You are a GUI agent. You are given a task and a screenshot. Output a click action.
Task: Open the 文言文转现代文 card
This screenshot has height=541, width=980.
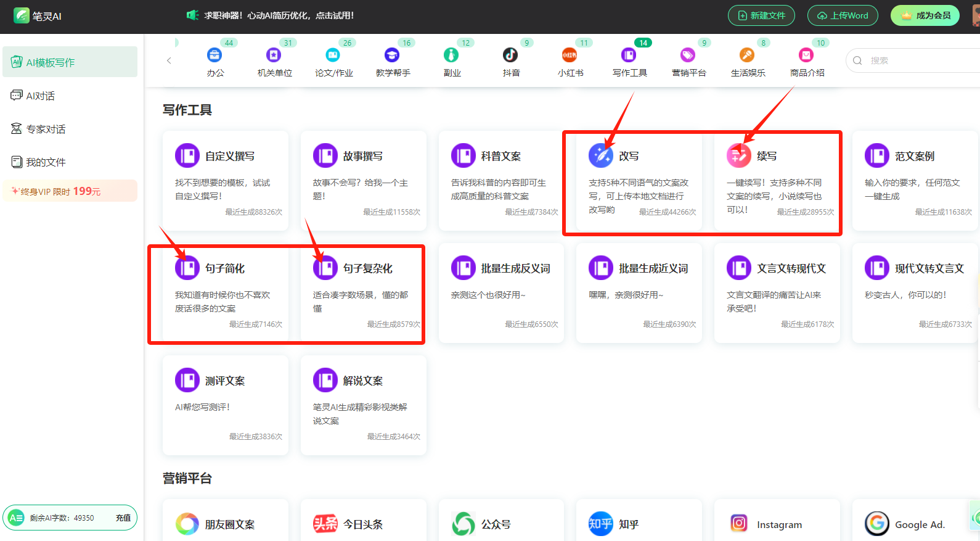[x=777, y=294]
